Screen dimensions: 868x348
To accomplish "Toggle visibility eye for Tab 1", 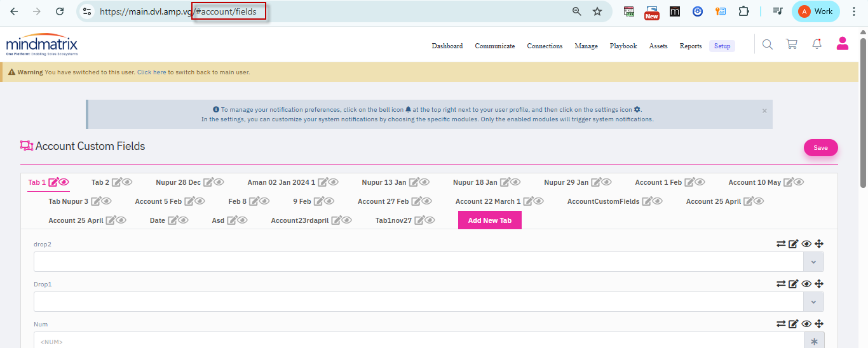I will coord(64,183).
